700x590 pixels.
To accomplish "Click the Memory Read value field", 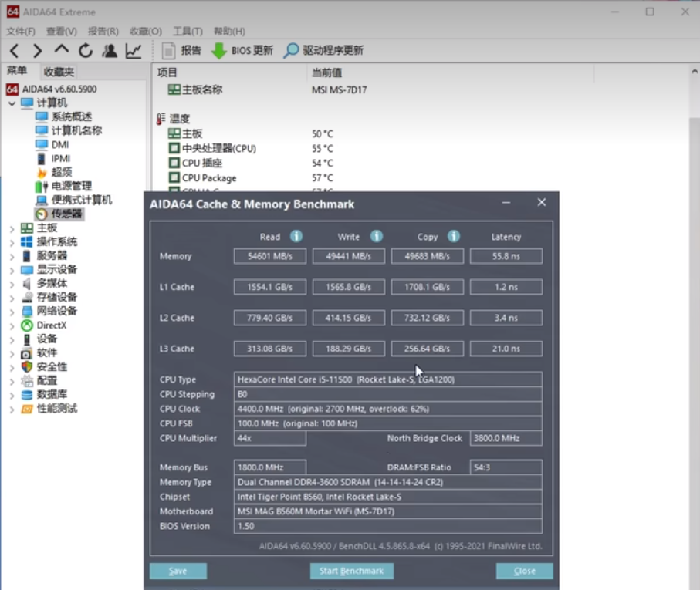I will coord(269,256).
